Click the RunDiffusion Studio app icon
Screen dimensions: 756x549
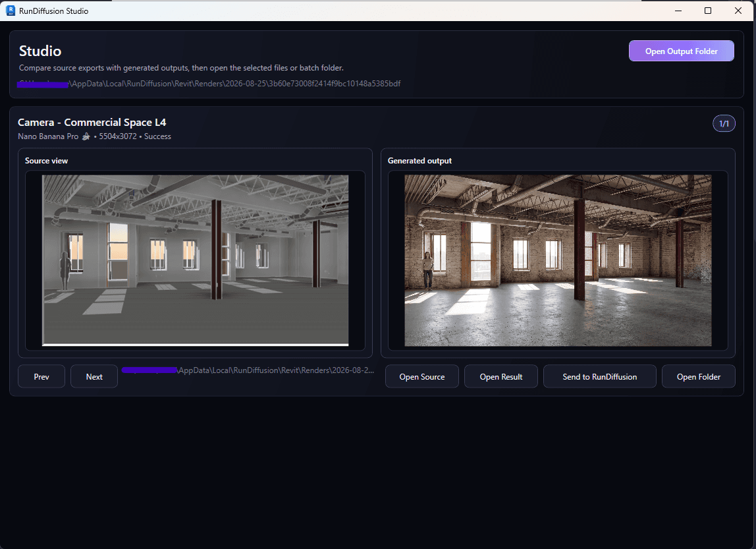11,11
